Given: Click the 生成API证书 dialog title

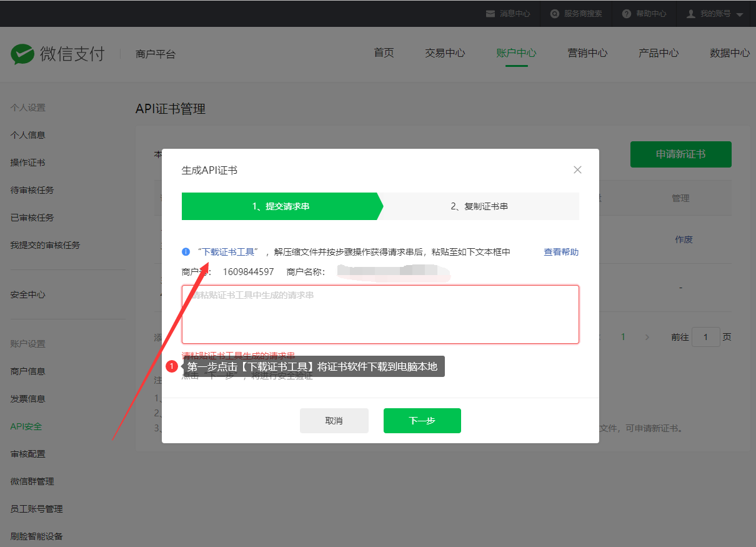Looking at the screenshot, I should tap(209, 170).
